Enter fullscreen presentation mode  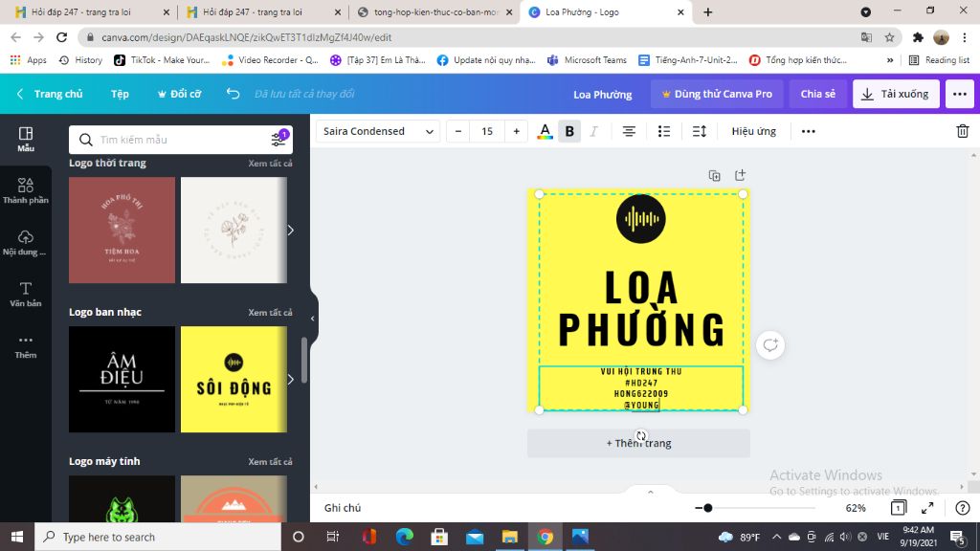point(927,508)
